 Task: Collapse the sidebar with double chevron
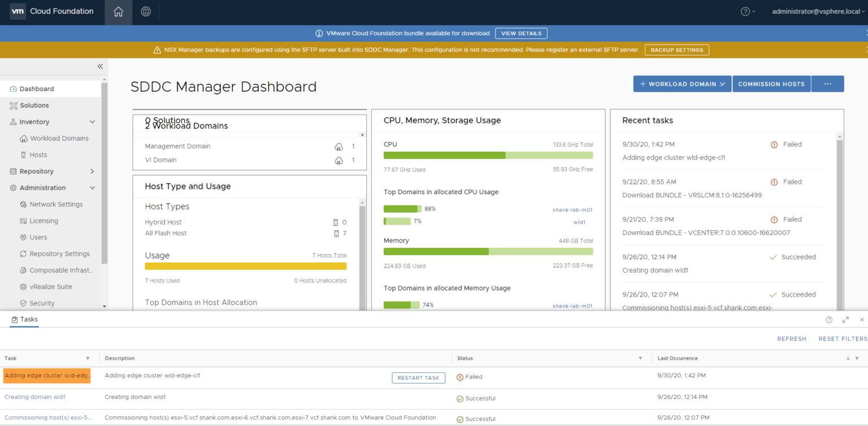[100, 66]
